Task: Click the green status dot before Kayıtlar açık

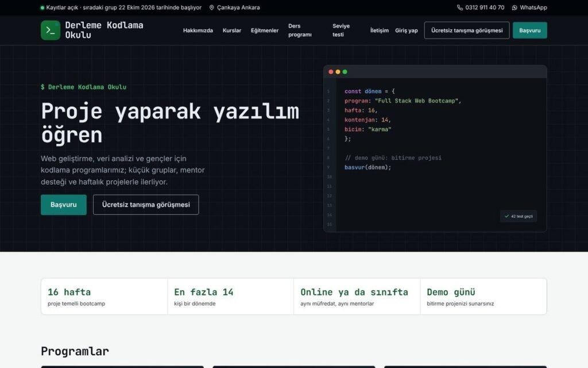Action: pos(42,7)
